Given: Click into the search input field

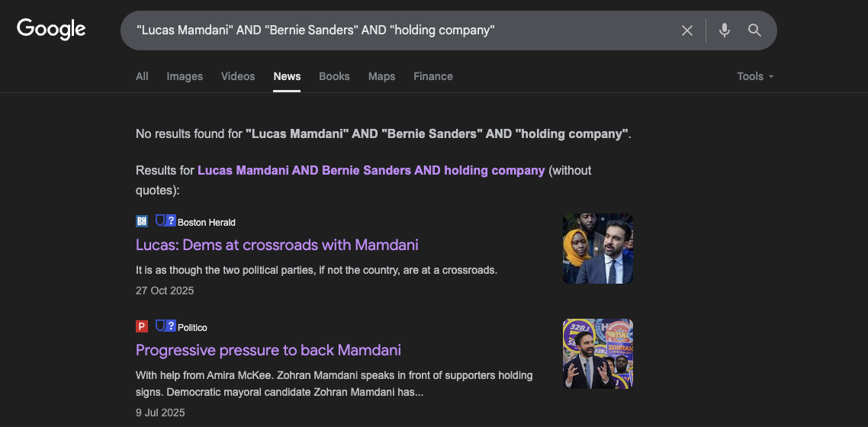Looking at the screenshot, I should (x=397, y=30).
